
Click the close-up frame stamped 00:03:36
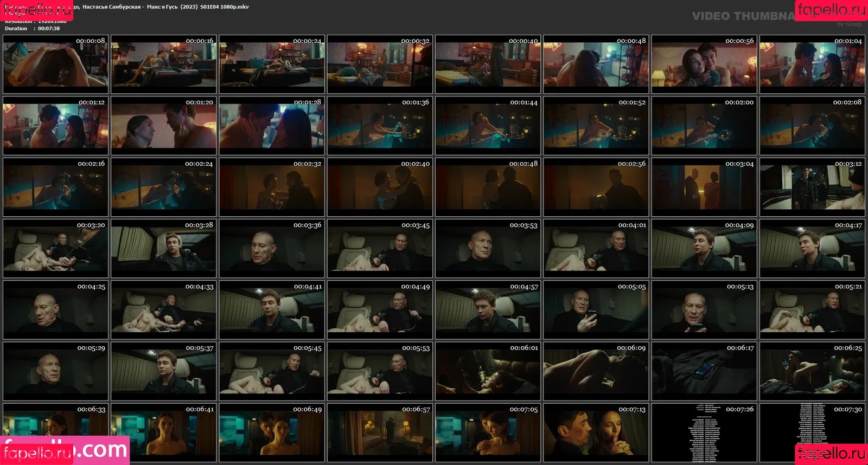[x=272, y=248]
